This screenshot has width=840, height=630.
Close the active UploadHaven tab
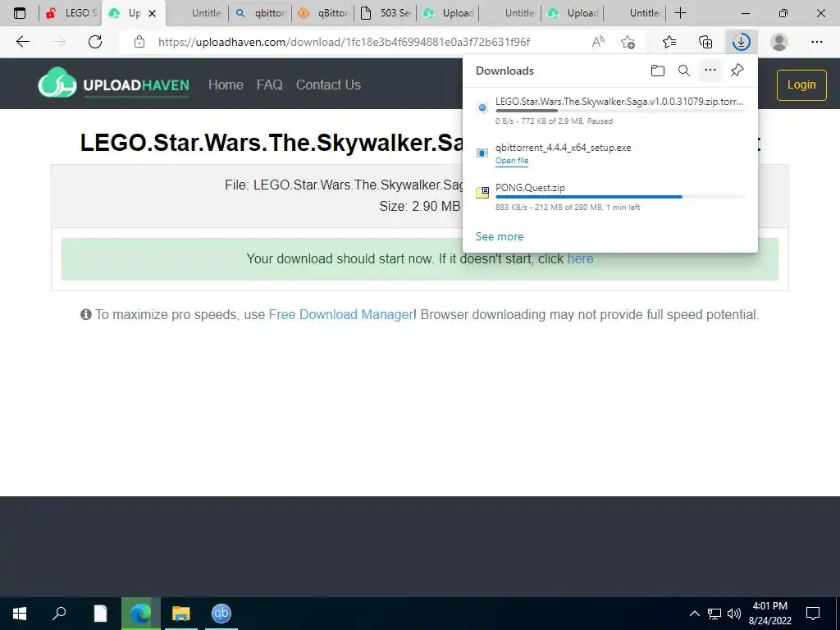tap(152, 13)
